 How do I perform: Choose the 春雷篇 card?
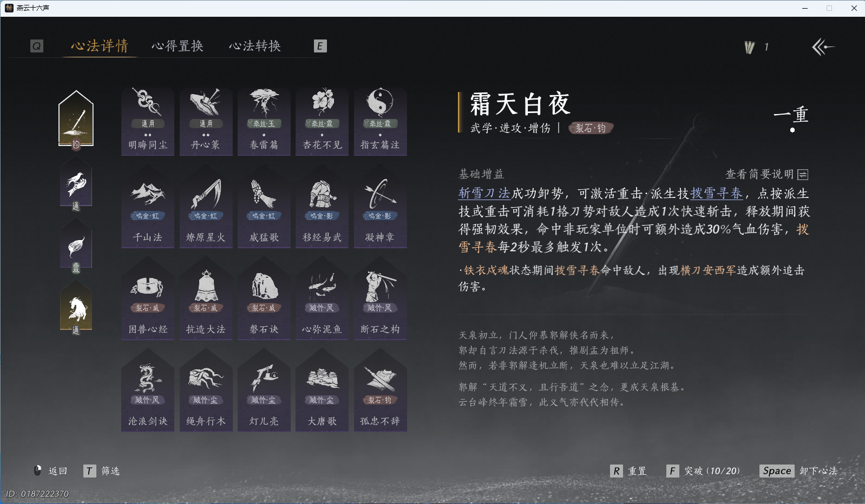[264, 121]
